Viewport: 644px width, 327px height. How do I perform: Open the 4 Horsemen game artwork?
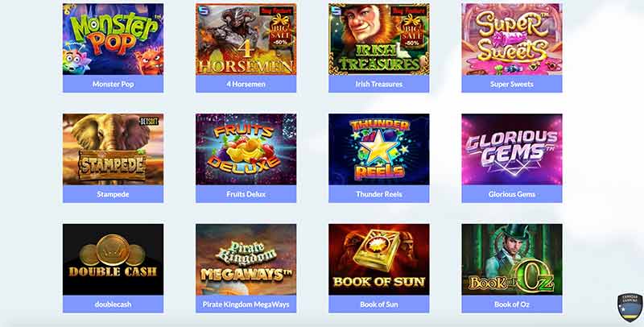pos(246,39)
